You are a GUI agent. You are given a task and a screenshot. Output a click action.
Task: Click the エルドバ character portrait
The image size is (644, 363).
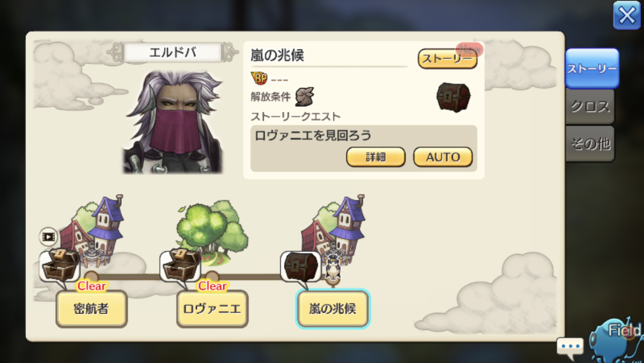(173, 122)
